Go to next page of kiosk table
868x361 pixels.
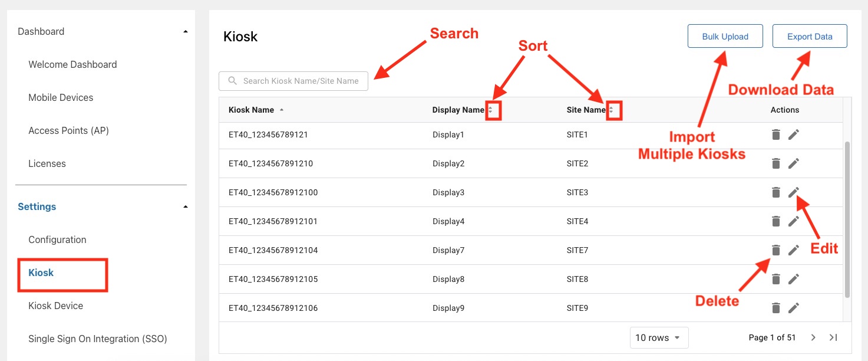pos(813,337)
